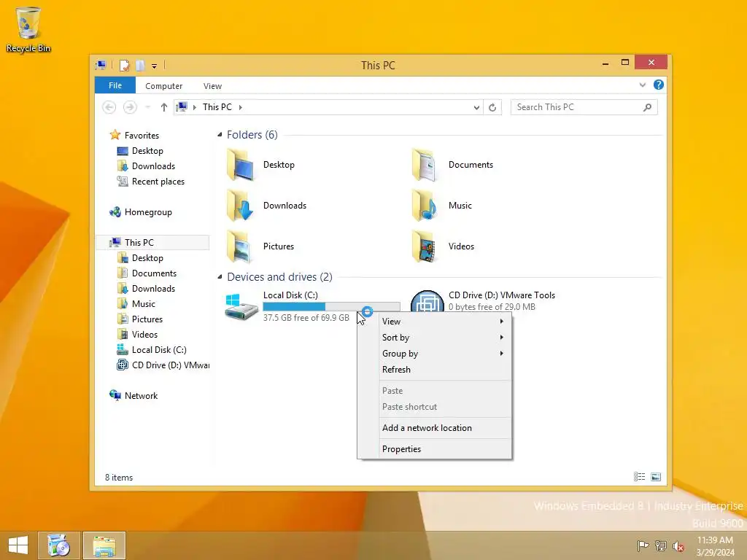Switch to the View ribbon tab

tap(212, 86)
